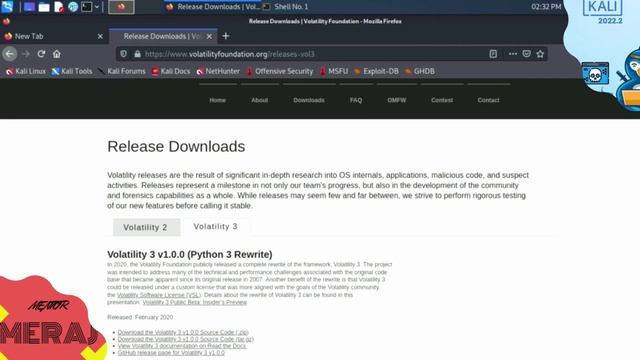
Task: Select the Release Downloads browser tab
Action: (163, 36)
